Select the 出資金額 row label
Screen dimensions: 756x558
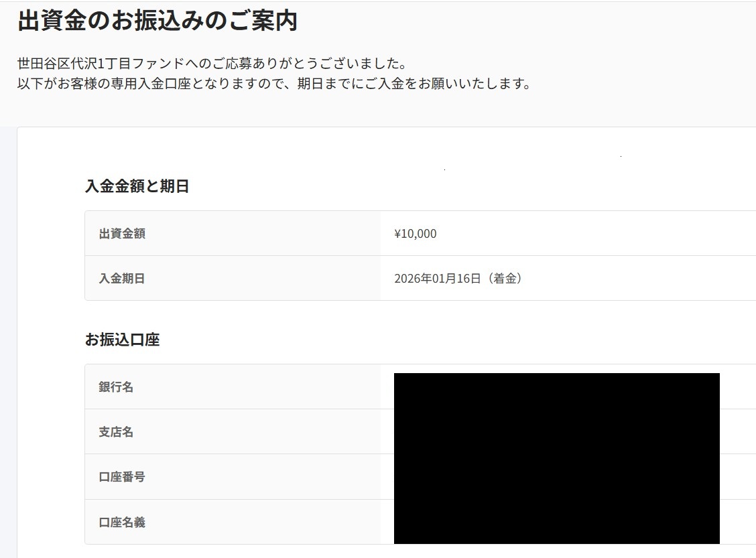pos(121,233)
